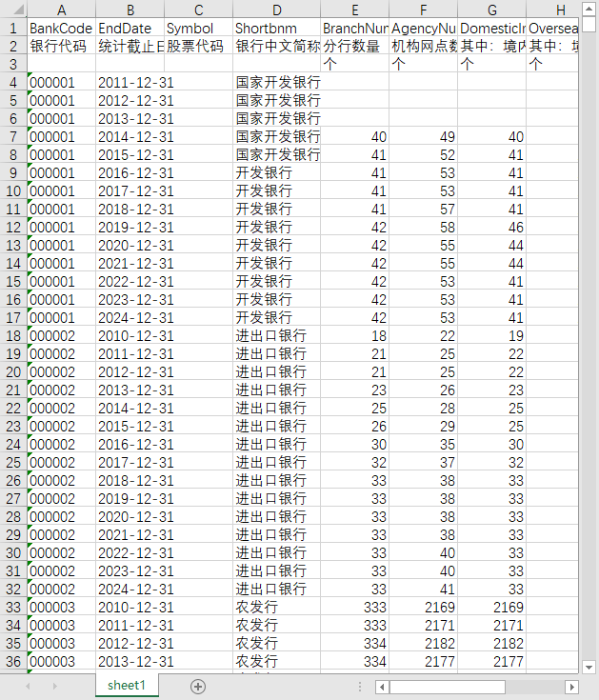Select cell 57 in row 11
The image size is (599, 700).
pos(424,209)
